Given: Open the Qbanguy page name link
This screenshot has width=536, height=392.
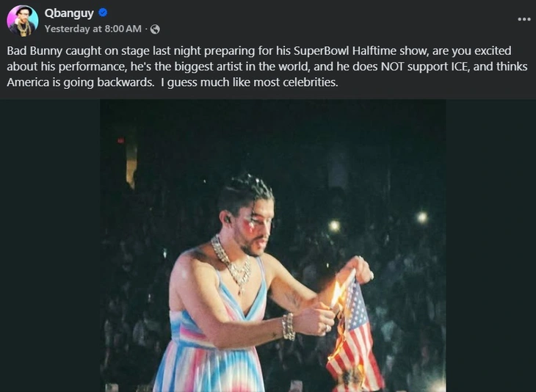Looking at the screenshot, I should 69,12.
